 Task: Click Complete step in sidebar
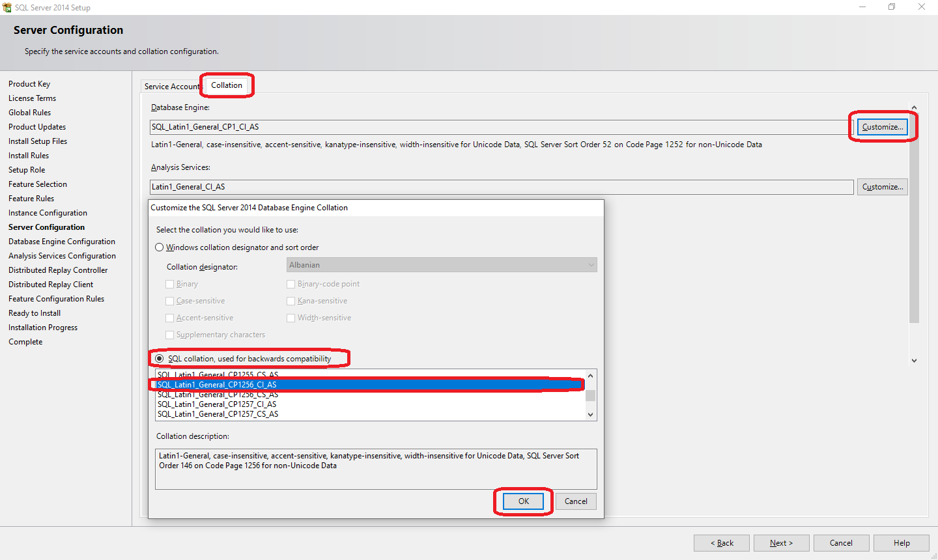coord(25,342)
